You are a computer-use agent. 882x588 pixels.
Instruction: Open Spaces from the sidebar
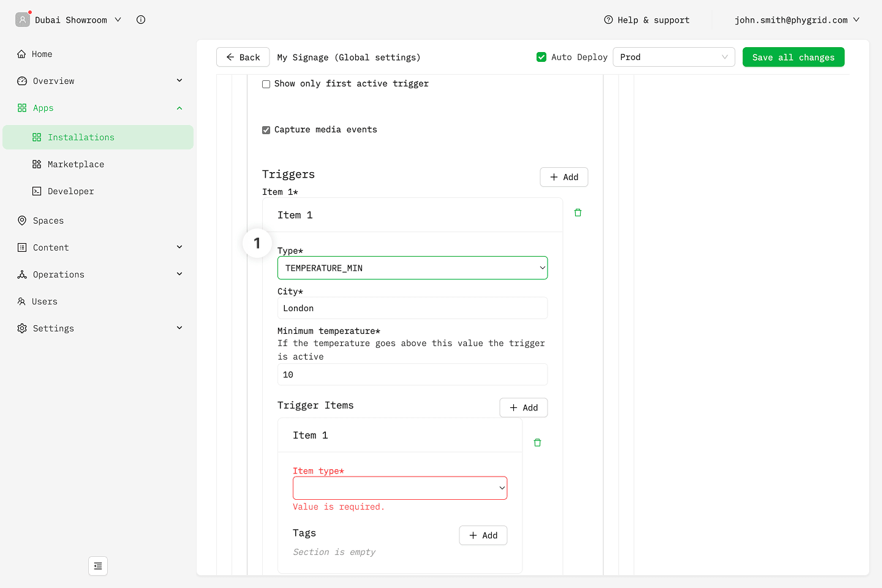point(48,221)
